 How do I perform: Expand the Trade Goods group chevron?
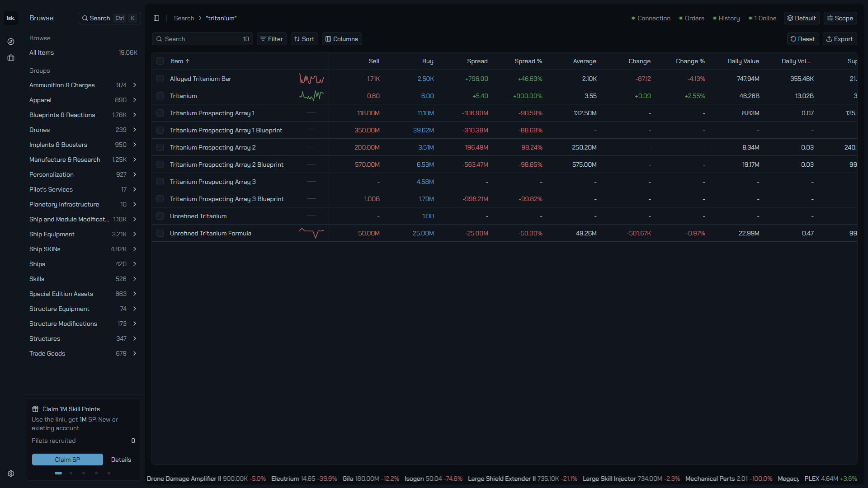[x=135, y=353]
